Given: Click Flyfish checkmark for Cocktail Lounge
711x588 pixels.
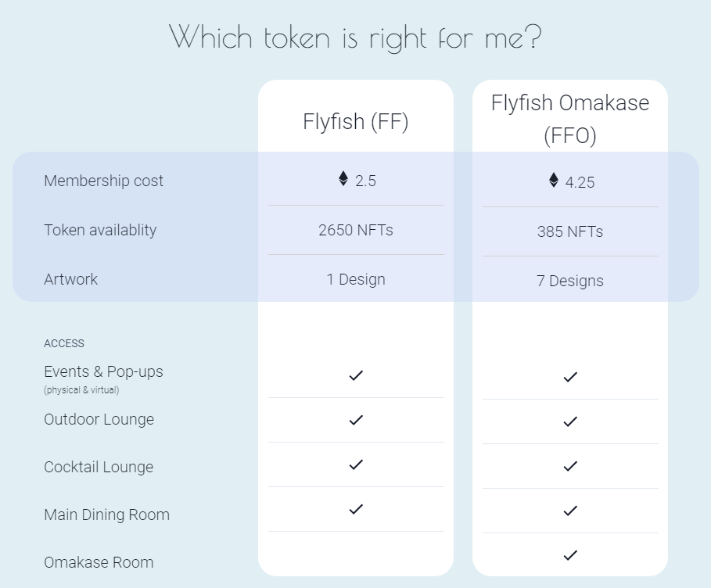Looking at the screenshot, I should click(x=356, y=464).
